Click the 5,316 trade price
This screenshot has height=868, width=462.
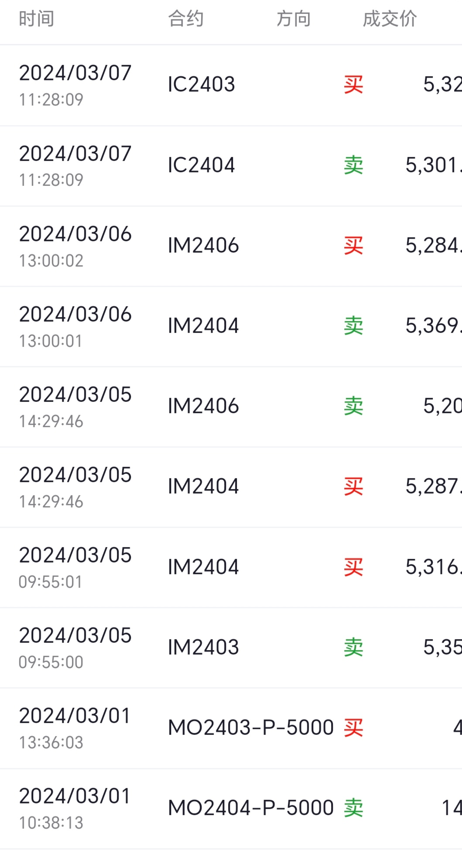(433, 567)
